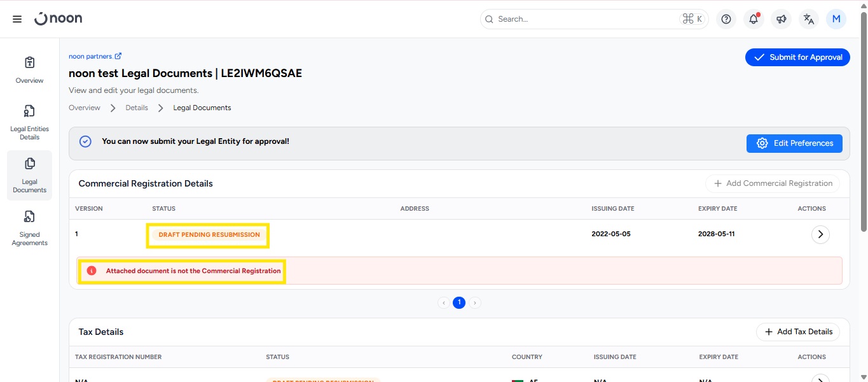Screen dimensions: 868x382
Task: Open Legal Documents sidebar item
Action: coord(29,175)
